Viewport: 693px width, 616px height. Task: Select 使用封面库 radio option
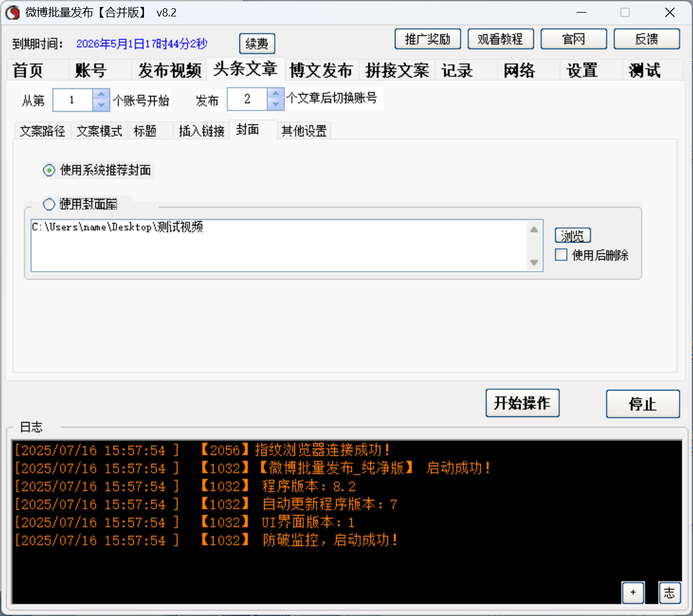point(80,204)
